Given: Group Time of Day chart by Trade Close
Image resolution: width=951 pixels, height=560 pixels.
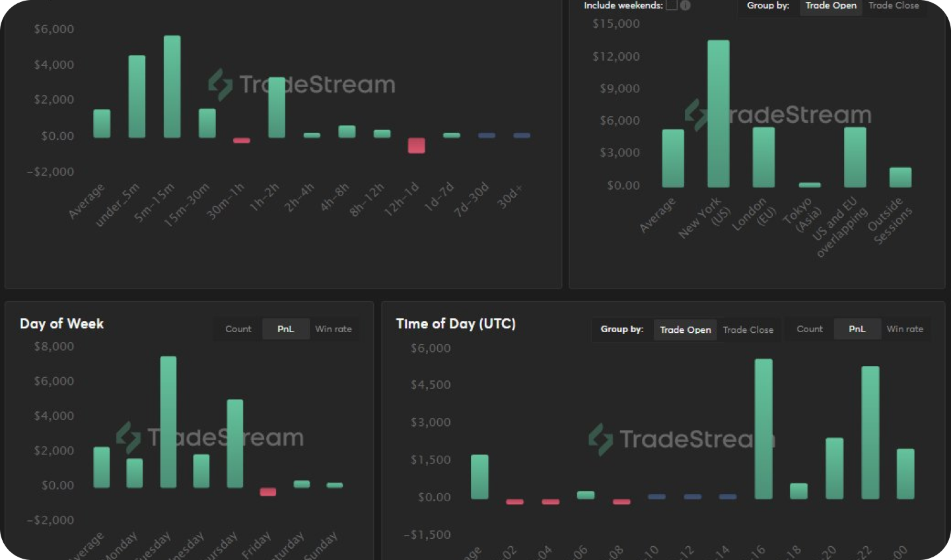Looking at the screenshot, I should pos(748,330).
